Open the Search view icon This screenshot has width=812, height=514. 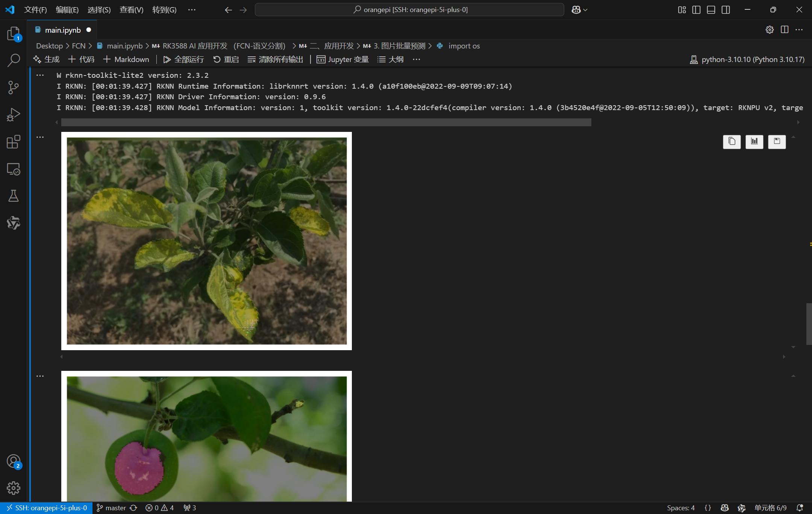tap(14, 60)
